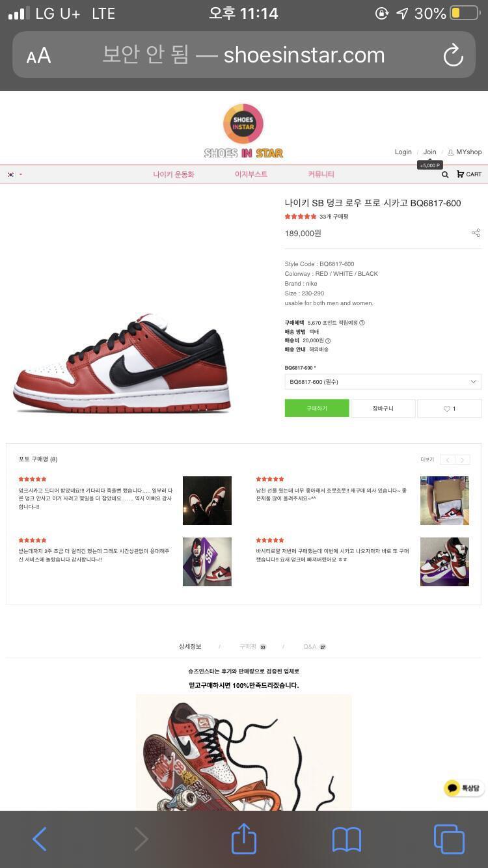The image size is (488, 868).
Task: Open site search magnifier icon
Action: (445, 174)
